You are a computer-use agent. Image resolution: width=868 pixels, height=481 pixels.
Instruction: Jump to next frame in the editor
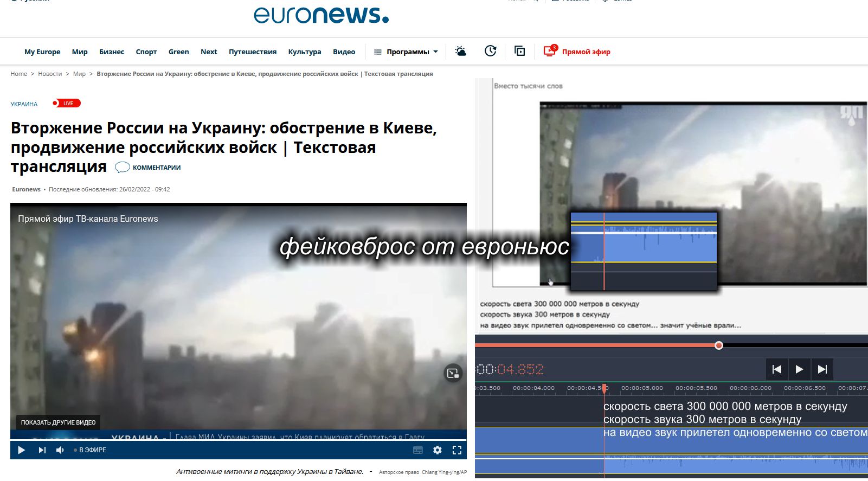[822, 369]
